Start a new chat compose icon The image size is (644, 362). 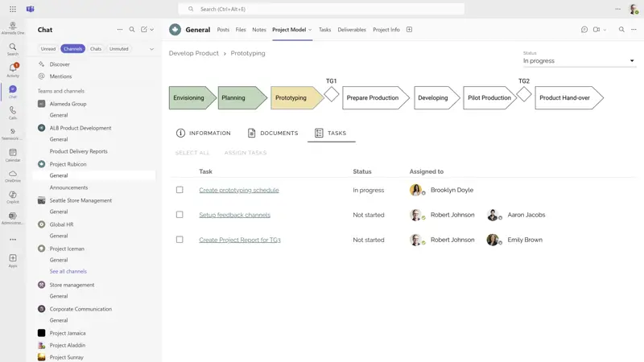click(x=144, y=30)
